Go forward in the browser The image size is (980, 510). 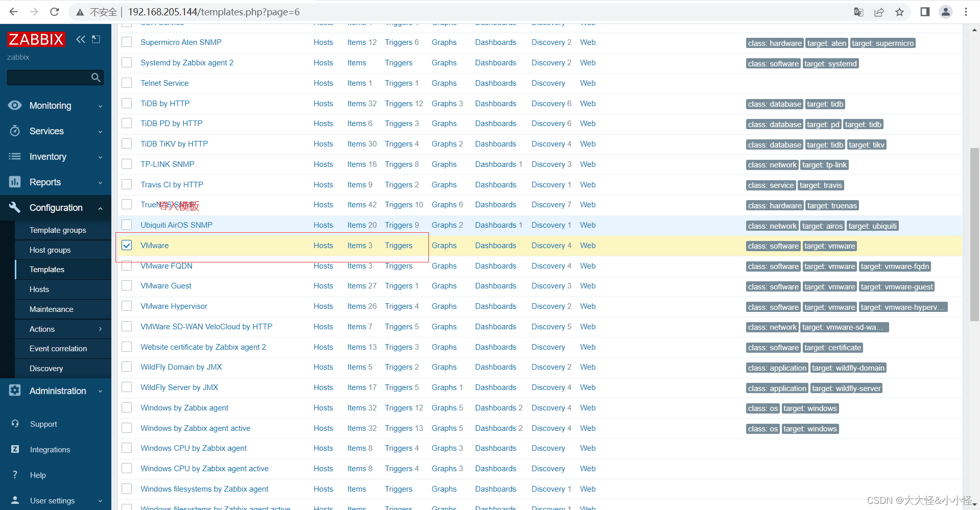click(34, 12)
